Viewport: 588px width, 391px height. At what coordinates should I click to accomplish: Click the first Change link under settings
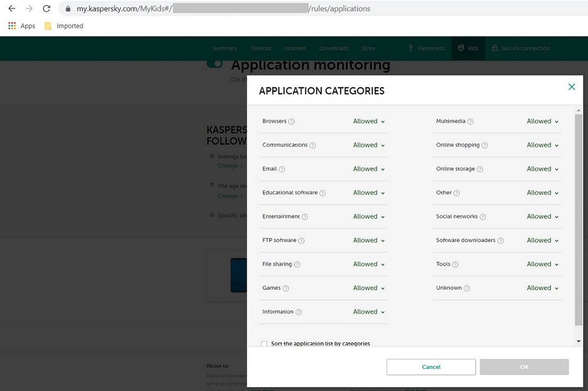[x=230, y=166]
